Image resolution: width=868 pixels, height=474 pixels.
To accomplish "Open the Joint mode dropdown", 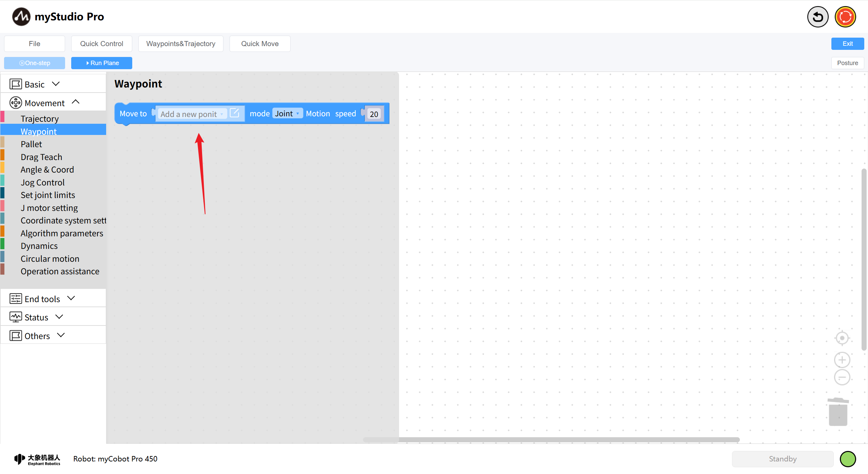I will click(287, 114).
